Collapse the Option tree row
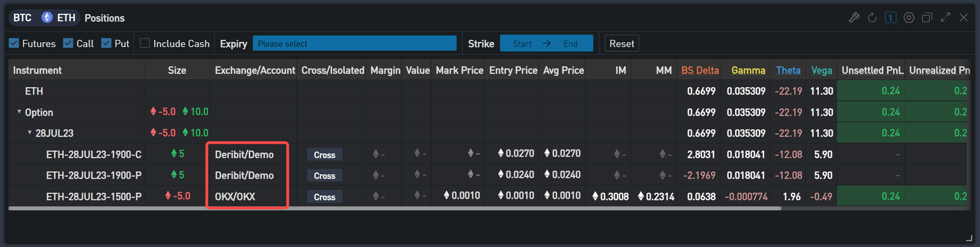The image size is (980, 247). 20,112
